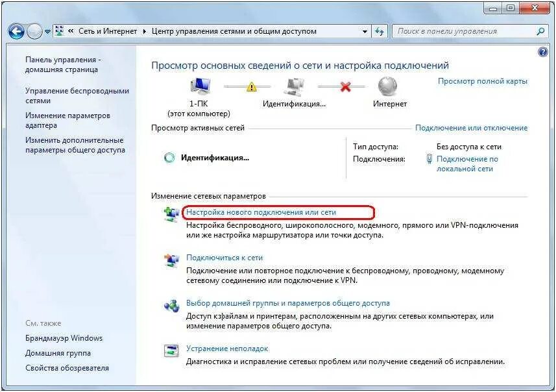Click the yellow warning triangle on network line
This screenshot has height=392, width=556.
click(252, 86)
